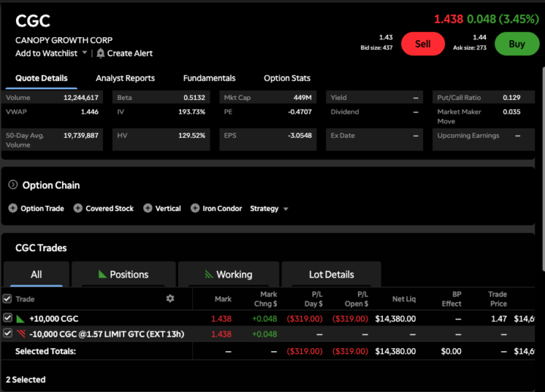Click the plus icon next to Vertical

[148, 208]
